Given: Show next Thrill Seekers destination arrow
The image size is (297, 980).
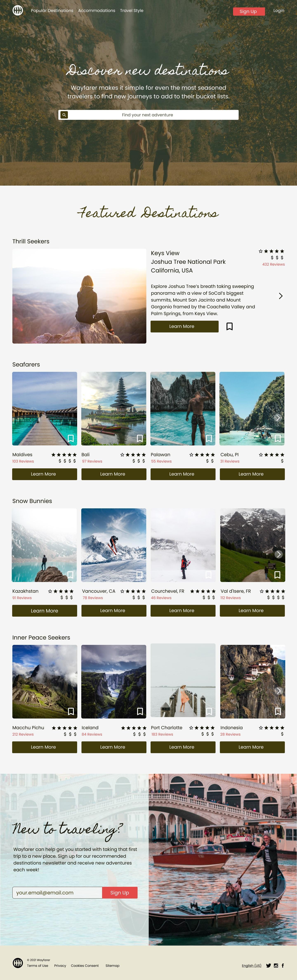Looking at the screenshot, I should (x=281, y=296).
